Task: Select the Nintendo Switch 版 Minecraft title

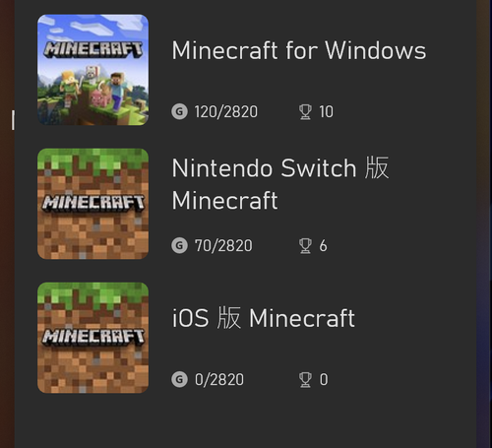Action: [280, 184]
